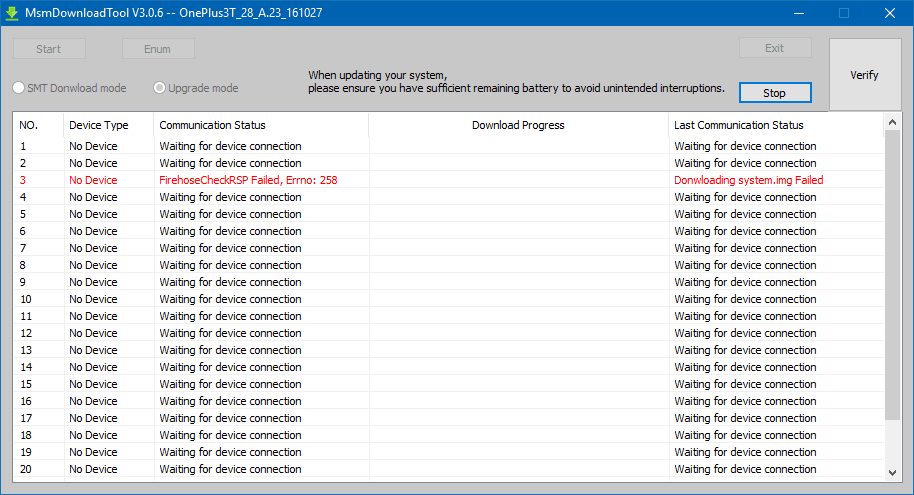The width and height of the screenshot is (914, 495).
Task: Click the Enum button
Action: click(x=158, y=49)
